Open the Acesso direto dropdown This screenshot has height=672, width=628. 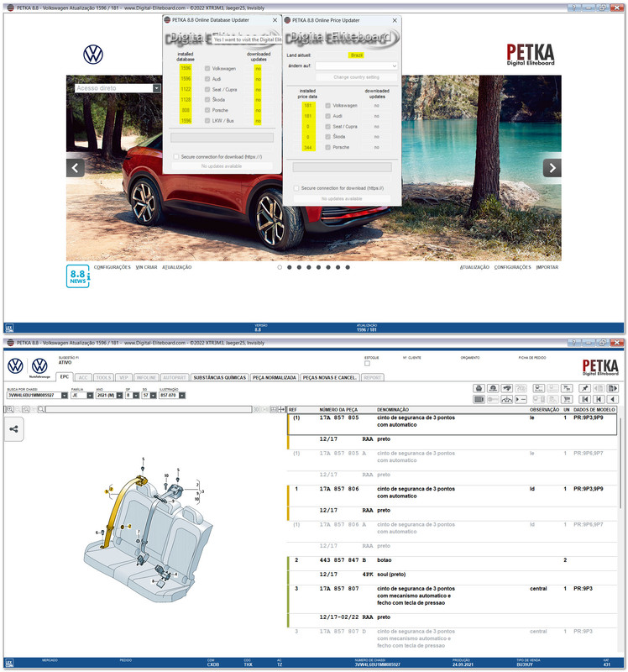pos(157,88)
